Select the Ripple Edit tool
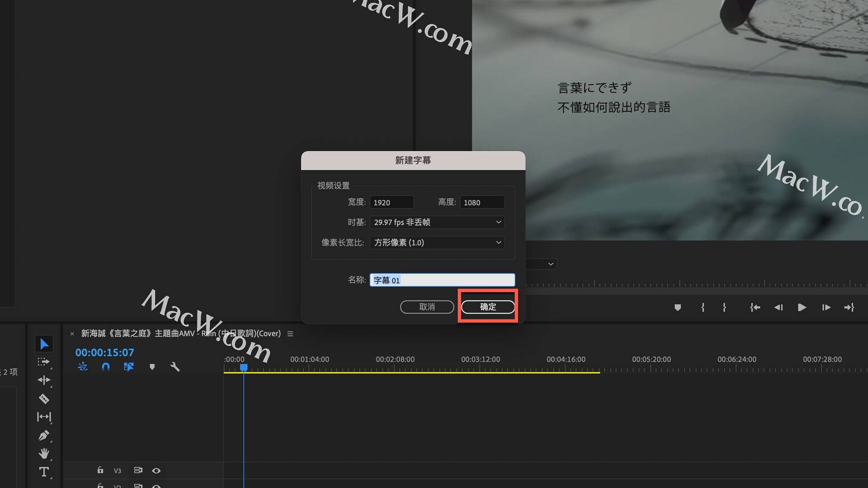 [44, 380]
